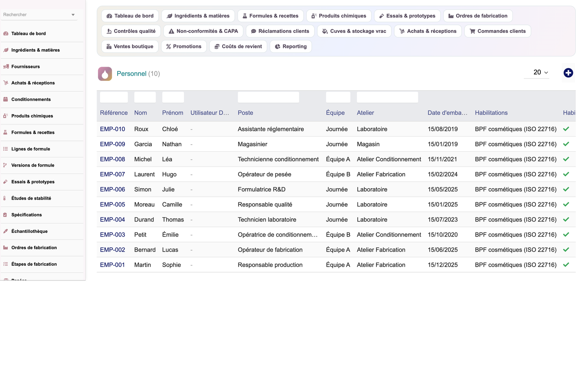Open Cuves & stockage vrac tab
588x367 pixels.
pos(354,31)
